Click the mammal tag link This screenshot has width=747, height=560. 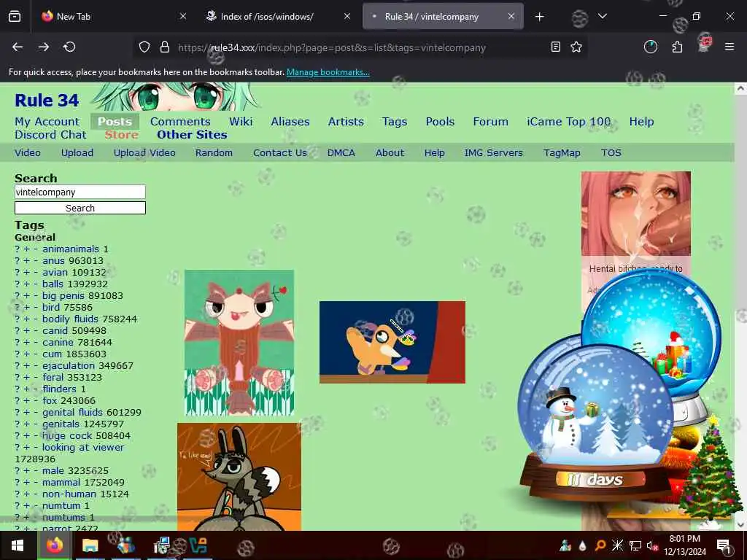pos(61,483)
